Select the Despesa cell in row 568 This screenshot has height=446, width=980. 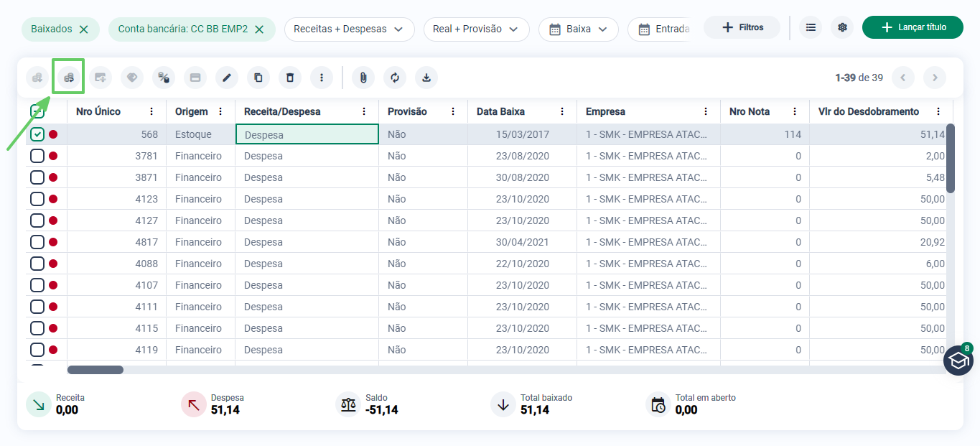click(x=307, y=134)
